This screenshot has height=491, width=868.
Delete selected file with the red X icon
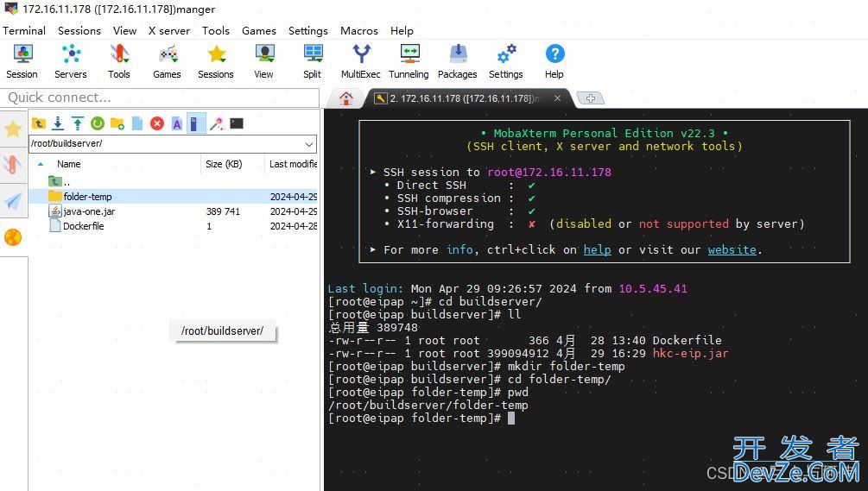157,123
